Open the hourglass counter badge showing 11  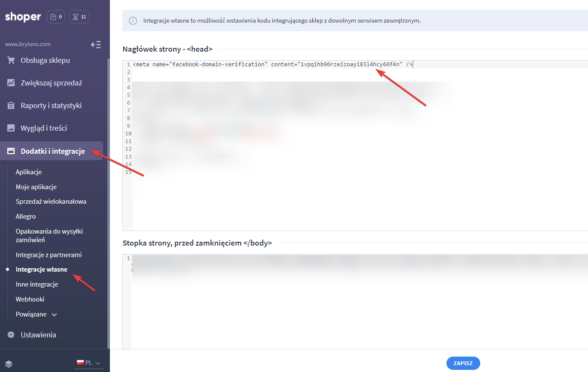coord(79,17)
